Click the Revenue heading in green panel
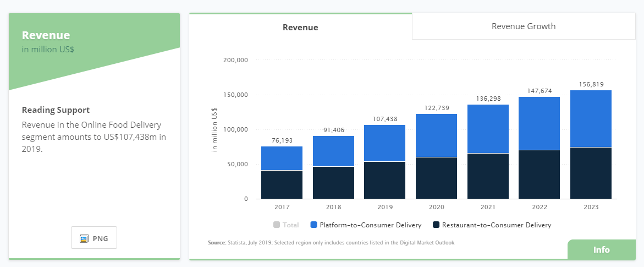 click(46, 35)
